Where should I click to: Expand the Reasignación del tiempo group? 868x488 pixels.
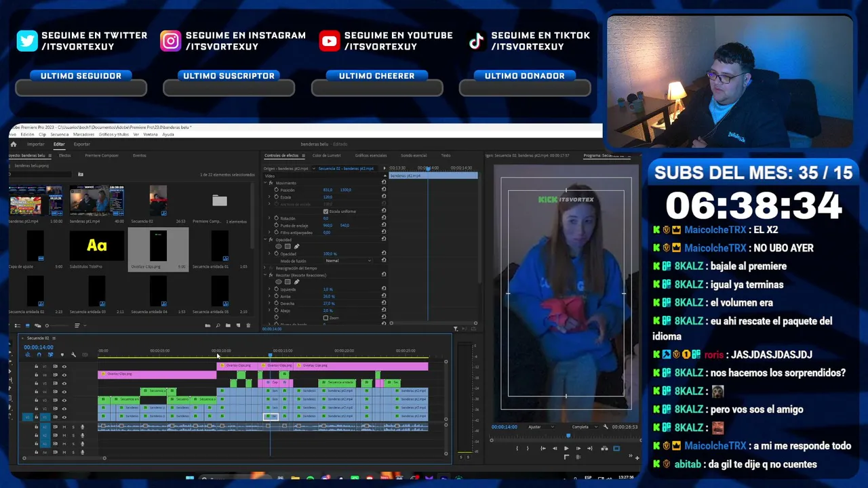(x=265, y=268)
